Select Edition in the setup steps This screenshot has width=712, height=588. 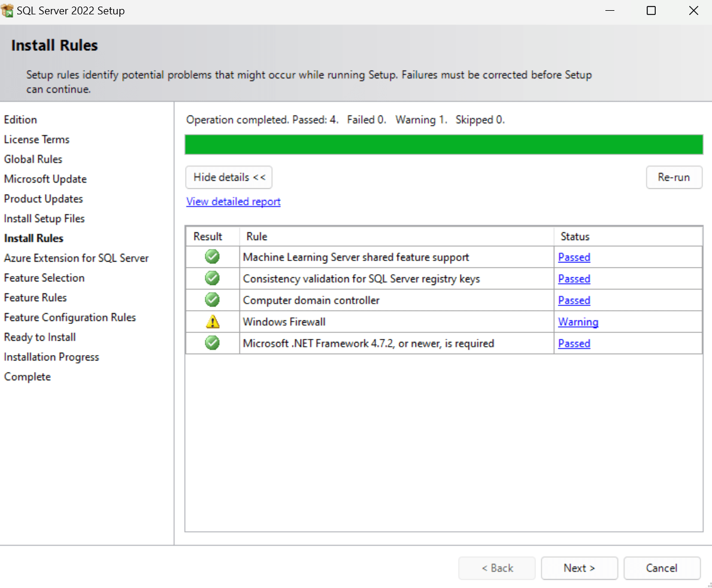click(20, 119)
